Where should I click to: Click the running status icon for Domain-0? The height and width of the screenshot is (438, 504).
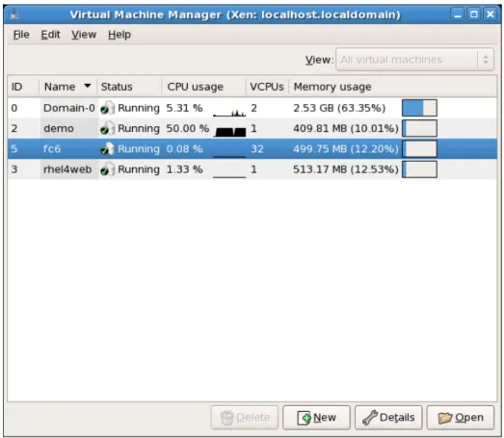[x=107, y=108]
